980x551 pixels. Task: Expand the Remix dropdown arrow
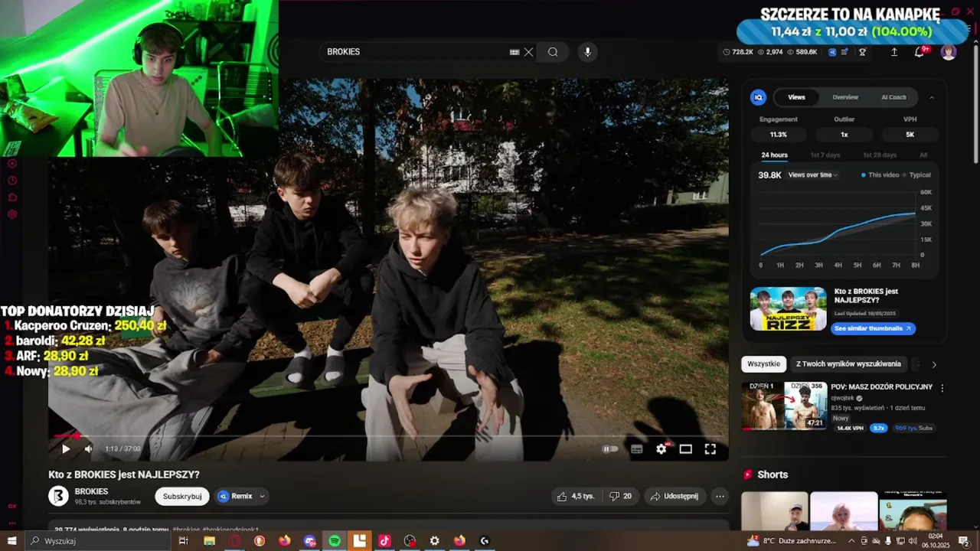pos(262,496)
